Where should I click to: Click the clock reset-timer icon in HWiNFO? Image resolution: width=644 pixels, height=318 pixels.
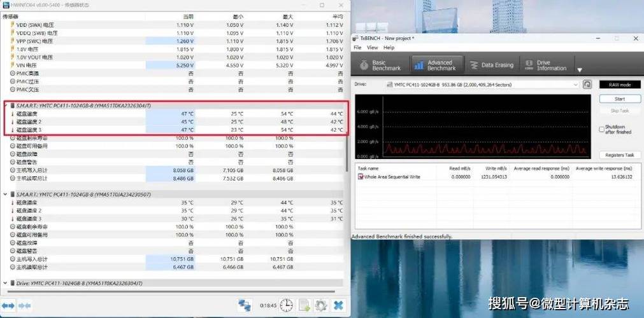point(286,306)
